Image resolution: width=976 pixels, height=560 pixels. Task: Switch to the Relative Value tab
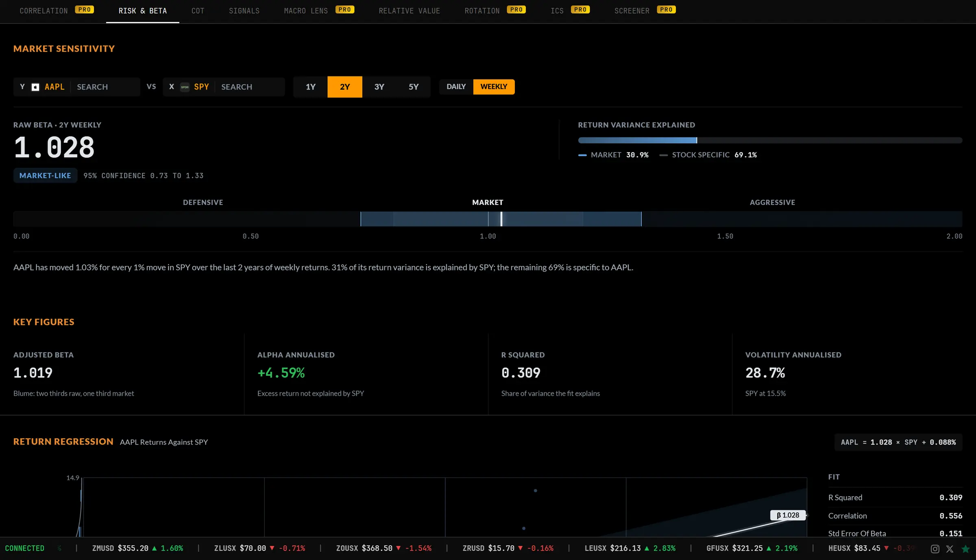pyautogui.click(x=409, y=11)
